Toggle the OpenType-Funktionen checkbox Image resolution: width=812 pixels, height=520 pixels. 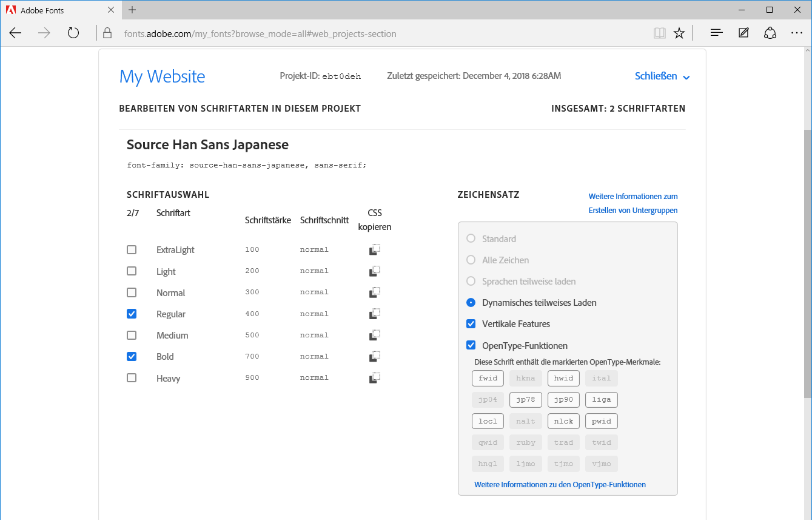[471, 345]
